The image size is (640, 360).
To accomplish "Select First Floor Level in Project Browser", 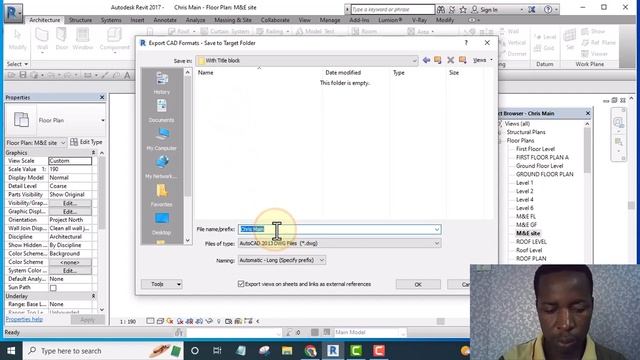I will (535, 149).
